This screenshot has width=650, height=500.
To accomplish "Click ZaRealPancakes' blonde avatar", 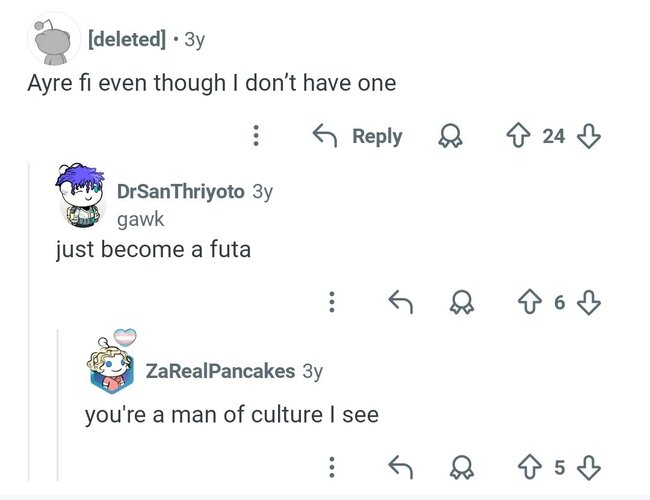I will [112, 362].
